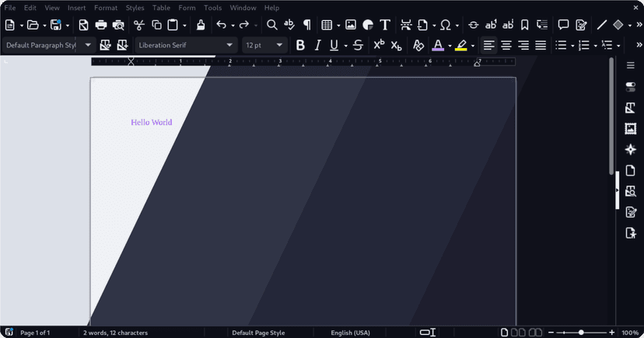Toggle Formatting Marks pilcrow button
This screenshot has width=644, height=338.
coord(307,25)
